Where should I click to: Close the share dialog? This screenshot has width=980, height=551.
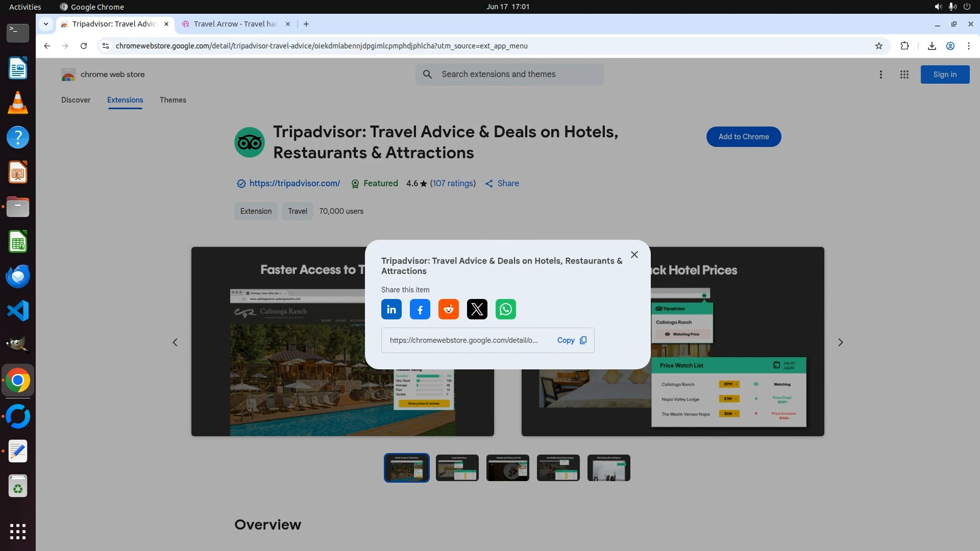[x=634, y=255]
